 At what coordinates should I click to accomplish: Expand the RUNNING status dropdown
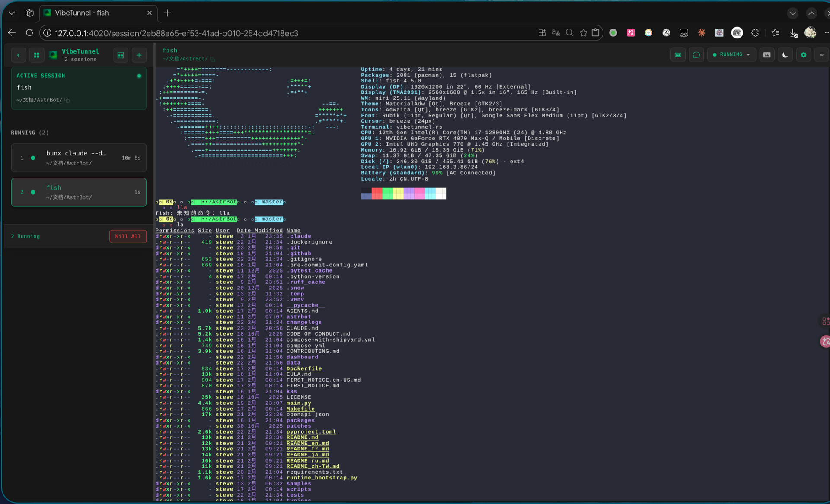731,55
